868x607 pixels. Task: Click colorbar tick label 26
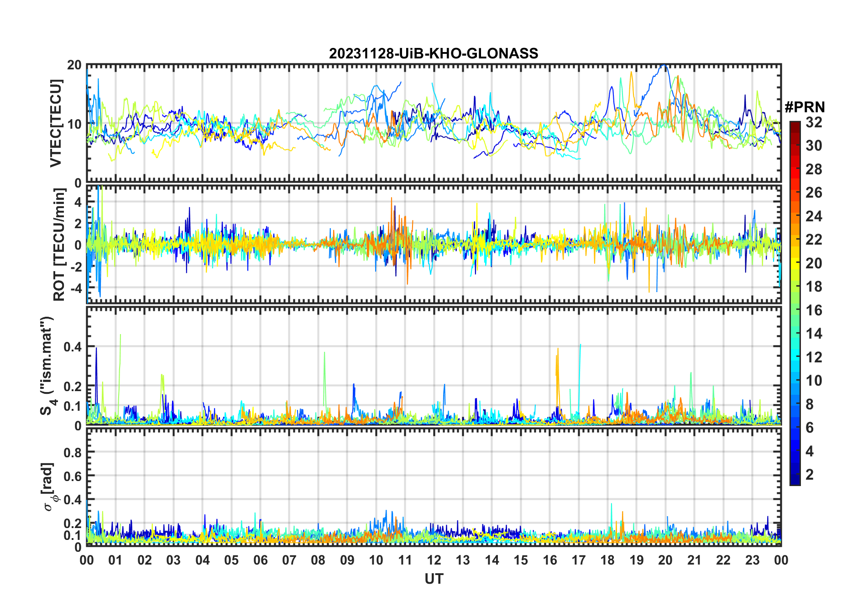point(814,193)
